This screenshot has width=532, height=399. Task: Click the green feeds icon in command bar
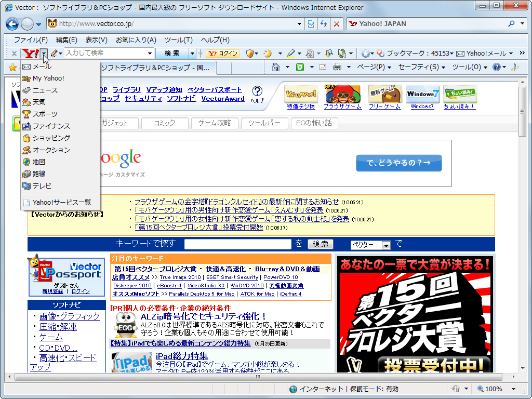(x=300, y=67)
